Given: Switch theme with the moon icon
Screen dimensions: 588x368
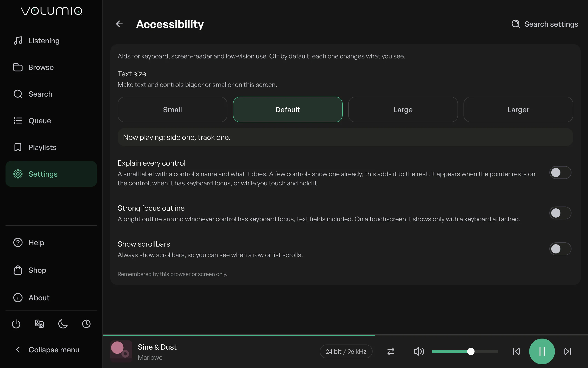Looking at the screenshot, I should click(x=63, y=324).
